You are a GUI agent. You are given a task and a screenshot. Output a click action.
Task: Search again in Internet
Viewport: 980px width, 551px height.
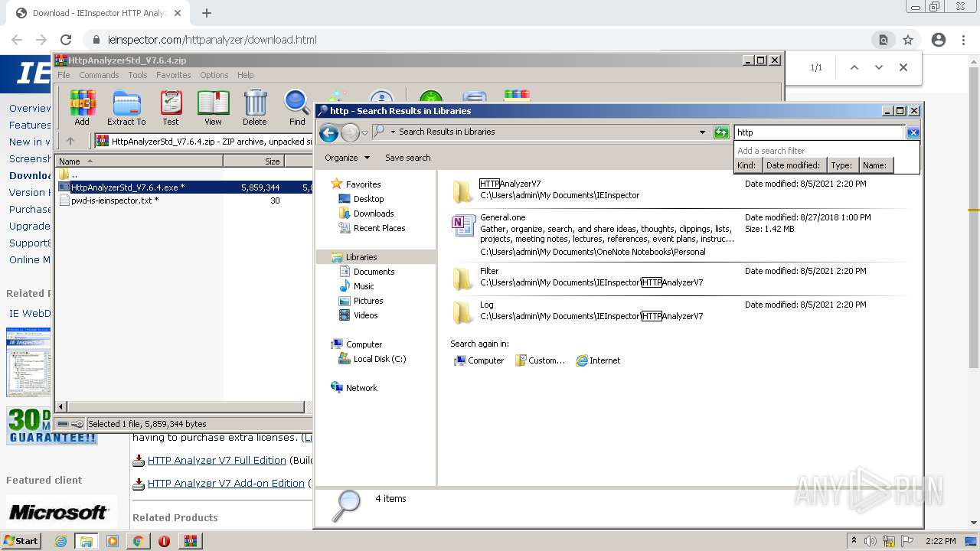[x=598, y=360]
